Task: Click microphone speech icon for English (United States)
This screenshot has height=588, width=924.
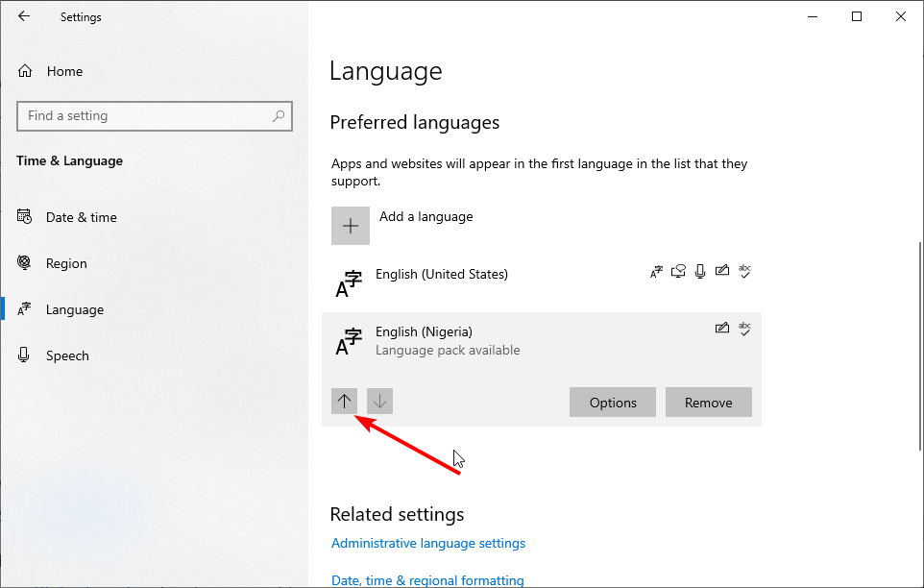Action: tap(700, 271)
